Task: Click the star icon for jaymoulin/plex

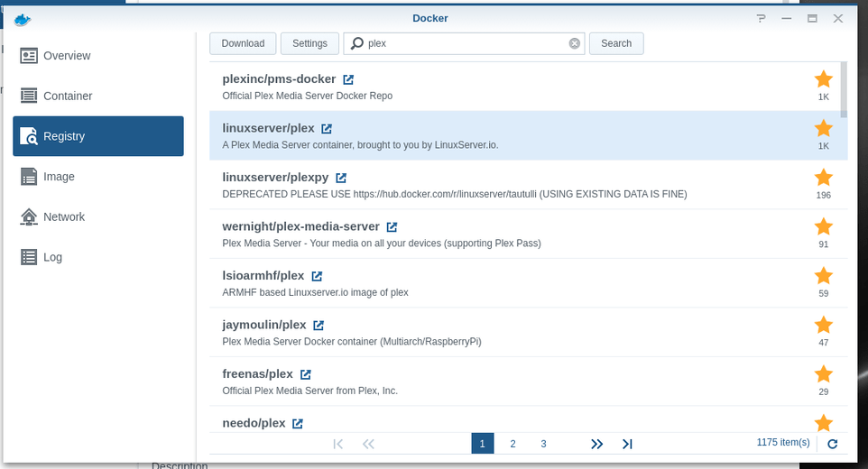Action: coord(824,325)
